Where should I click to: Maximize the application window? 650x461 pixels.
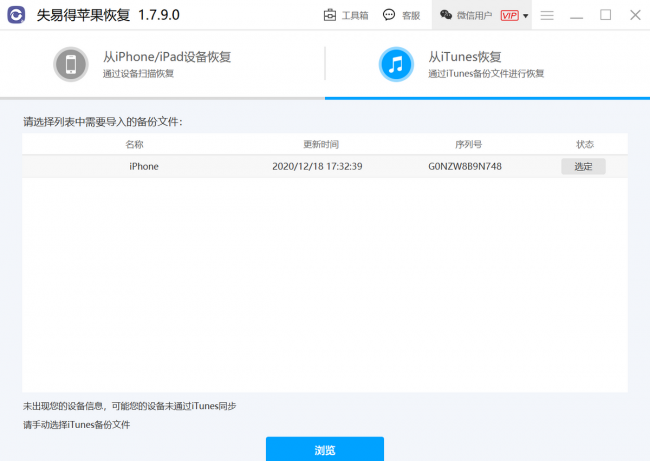coord(605,15)
